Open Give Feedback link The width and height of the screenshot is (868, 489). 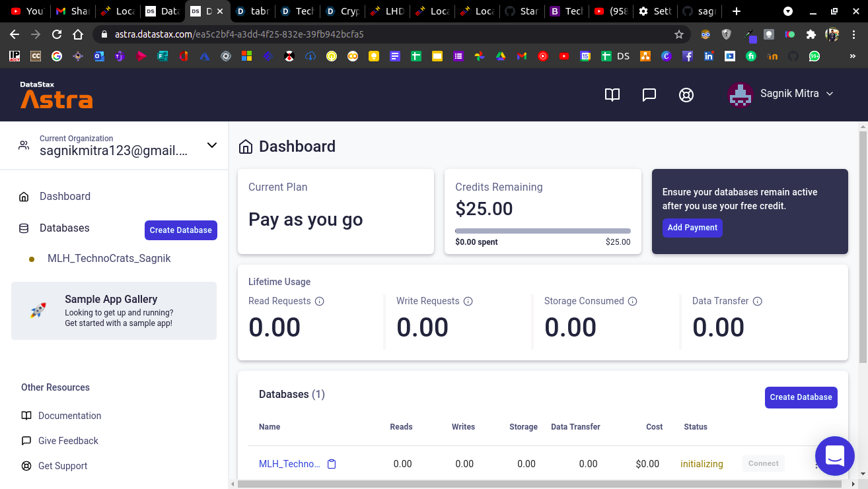tap(68, 441)
